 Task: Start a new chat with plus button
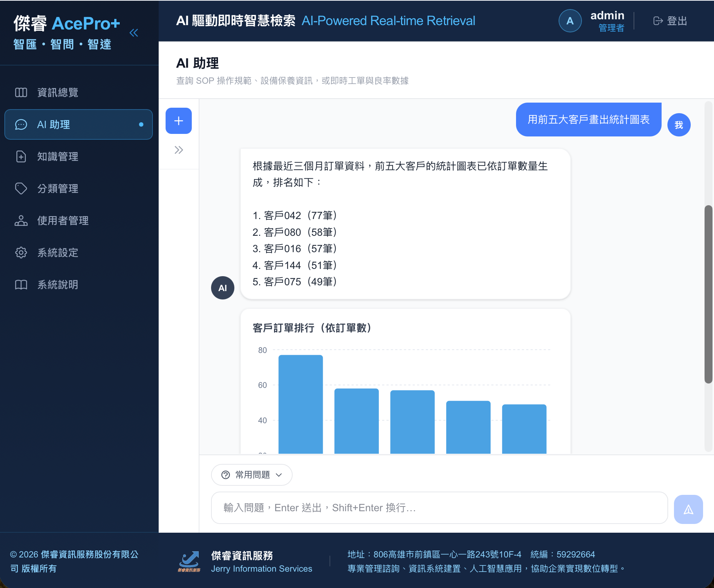pos(179,121)
